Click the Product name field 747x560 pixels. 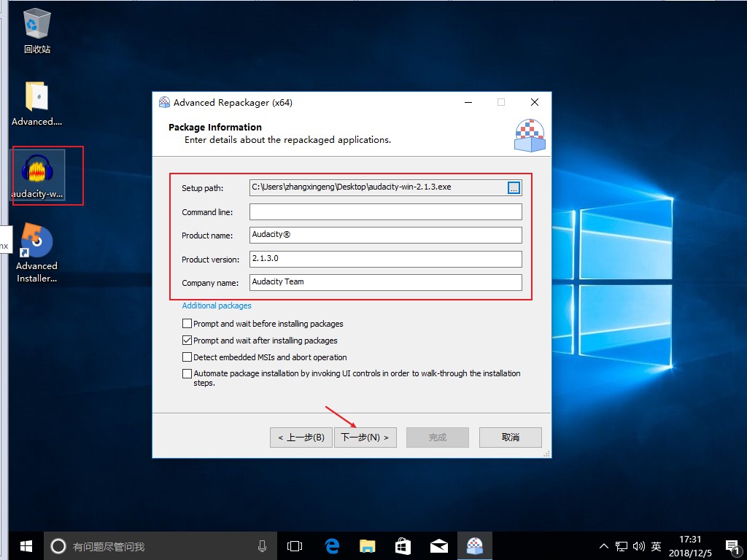pos(385,235)
